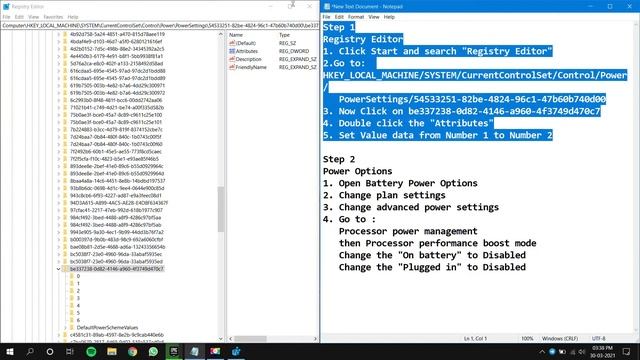Image resolution: width=640 pixels, height=360 pixels.
Task: Collapse the be337238-0d82-4146 key
Action: tap(58, 269)
